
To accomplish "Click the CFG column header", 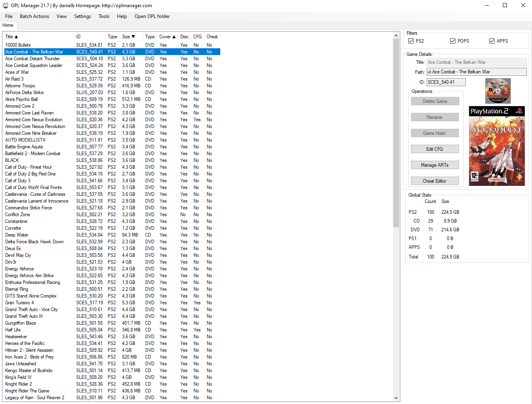I will [x=198, y=37].
